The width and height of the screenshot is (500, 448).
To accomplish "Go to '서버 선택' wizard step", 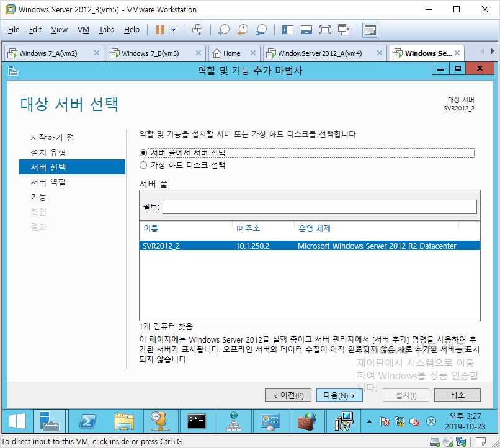I will coord(72,167).
